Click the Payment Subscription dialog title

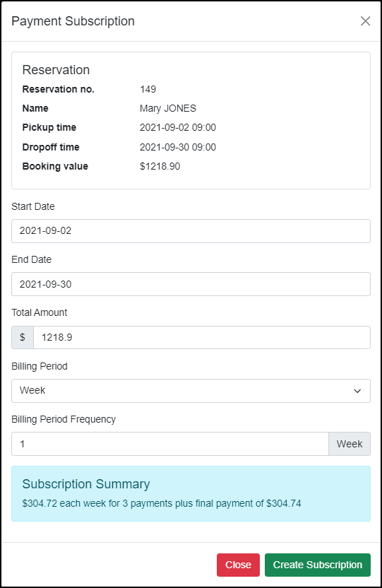tap(73, 21)
